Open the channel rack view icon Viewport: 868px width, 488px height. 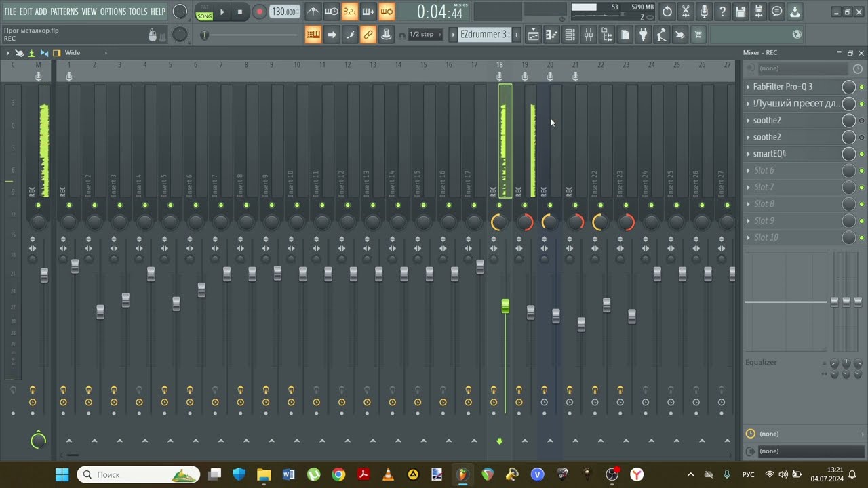click(x=570, y=35)
